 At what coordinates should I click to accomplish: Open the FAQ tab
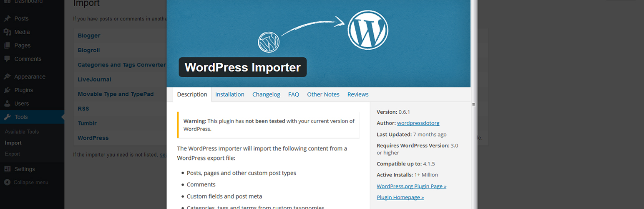(x=294, y=94)
